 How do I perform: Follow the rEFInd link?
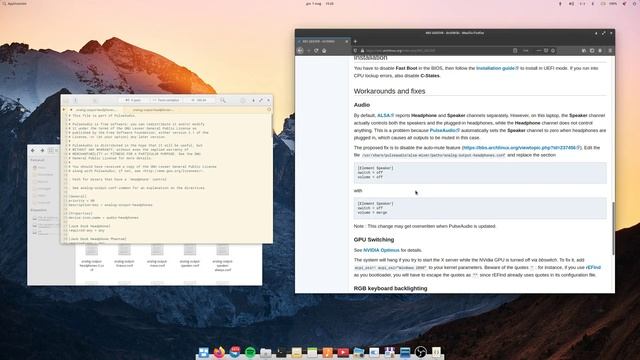coord(593,267)
